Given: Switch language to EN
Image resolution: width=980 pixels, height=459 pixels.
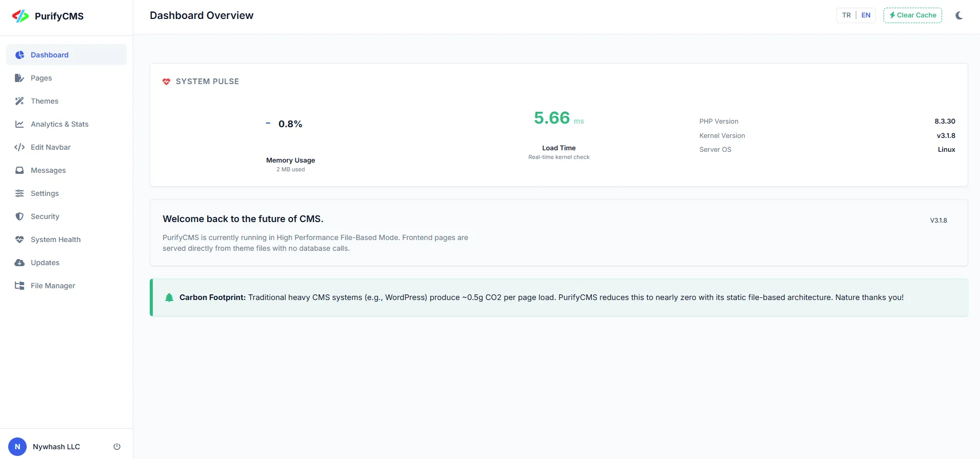Looking at the screenshot, I should point(866,15).
